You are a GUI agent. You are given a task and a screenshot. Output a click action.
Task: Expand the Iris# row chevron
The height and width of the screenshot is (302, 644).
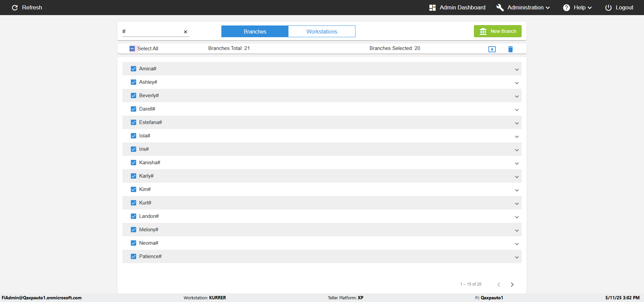click(517, 150)
